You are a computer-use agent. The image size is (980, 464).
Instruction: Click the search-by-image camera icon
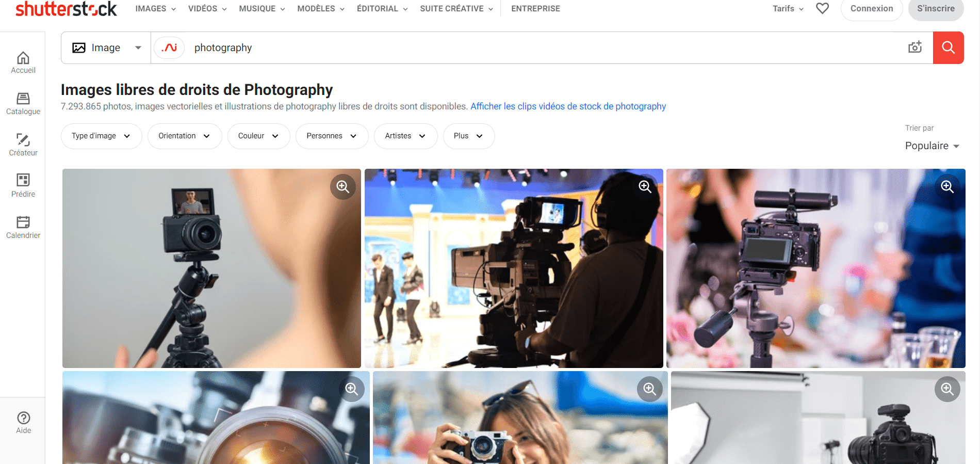pyautogui.click(x=915, y=47)
